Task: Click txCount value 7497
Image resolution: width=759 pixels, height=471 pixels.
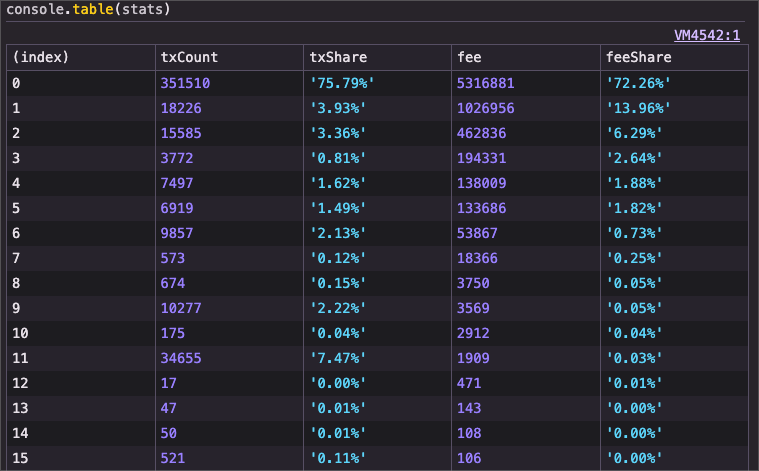Action: pyautogui.click(x=177, y=183)
